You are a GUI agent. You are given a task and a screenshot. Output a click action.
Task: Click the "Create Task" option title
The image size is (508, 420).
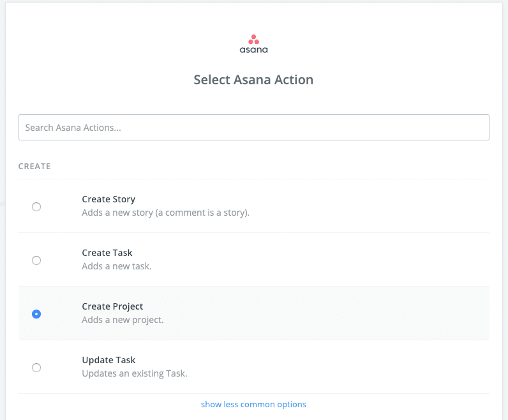(107, 253)
